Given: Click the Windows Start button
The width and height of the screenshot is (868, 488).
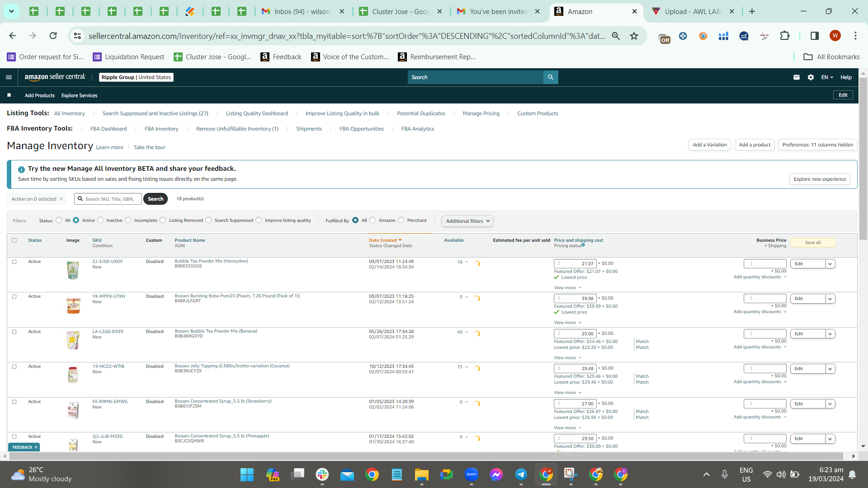Looking at the screenshot, I should (247, 474).
